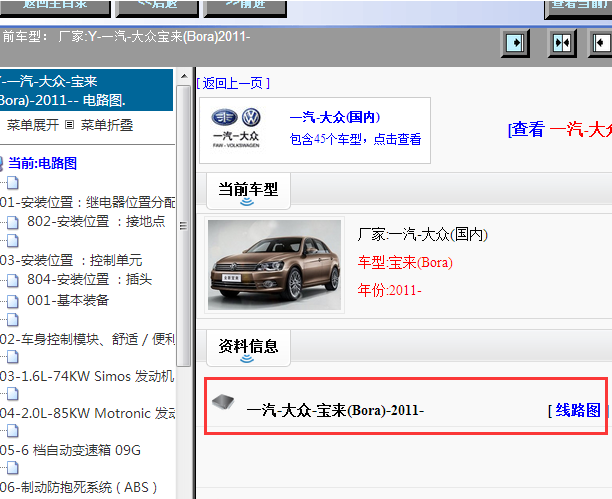
Task: Click the left panel scrollbar up arrow
Action: coord(184,76)
